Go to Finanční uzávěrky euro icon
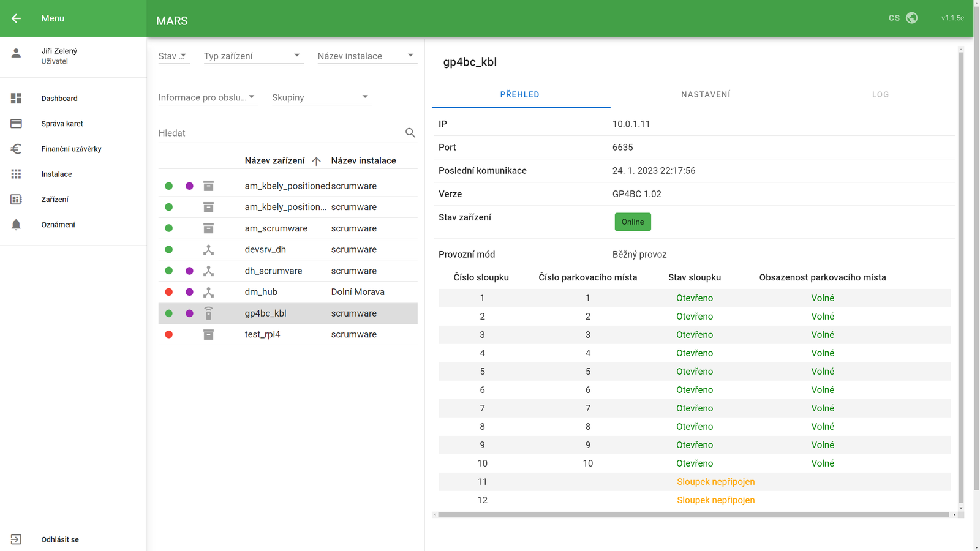 tap(16, 149)
